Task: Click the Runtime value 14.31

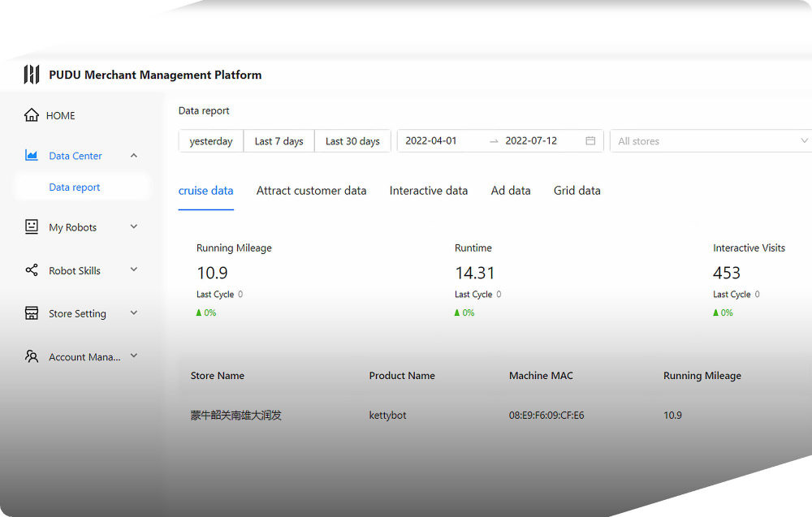Action: [474, 273]
